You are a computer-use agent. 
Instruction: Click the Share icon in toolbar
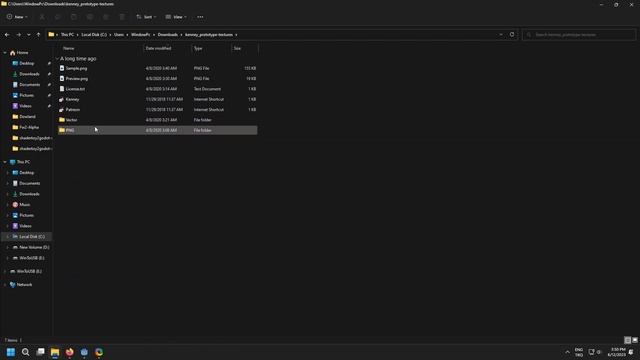[x=106, y=17]
